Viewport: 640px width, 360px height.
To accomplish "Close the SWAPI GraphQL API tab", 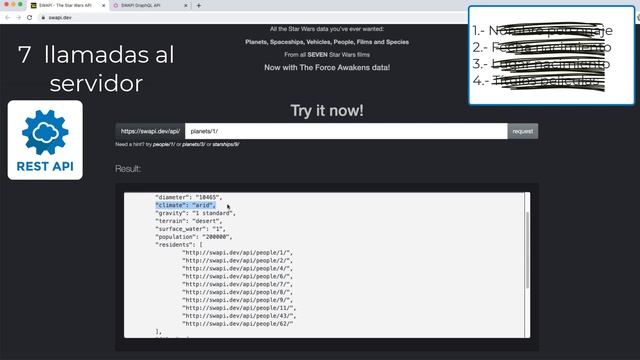I will point(186,6).
